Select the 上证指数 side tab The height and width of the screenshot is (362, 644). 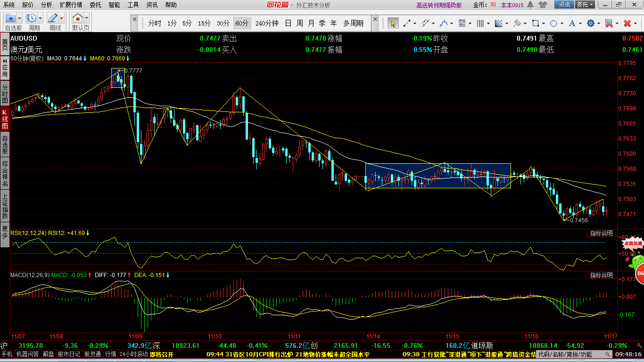(x=5, y=205)
